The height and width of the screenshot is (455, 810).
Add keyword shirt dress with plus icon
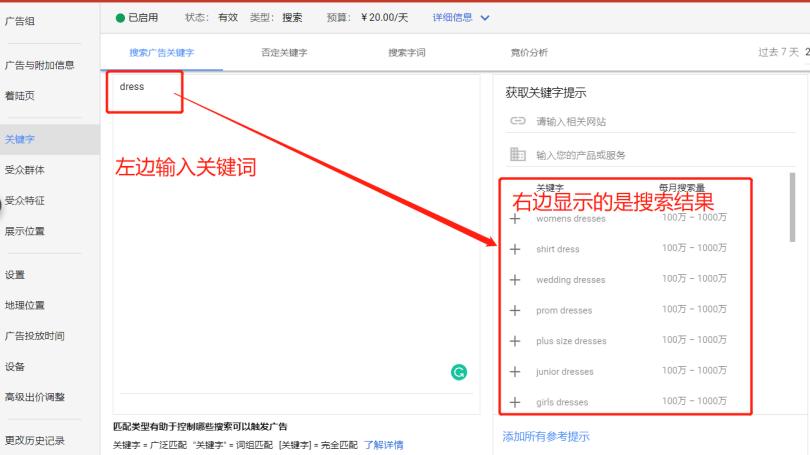[x=515, y=249]
